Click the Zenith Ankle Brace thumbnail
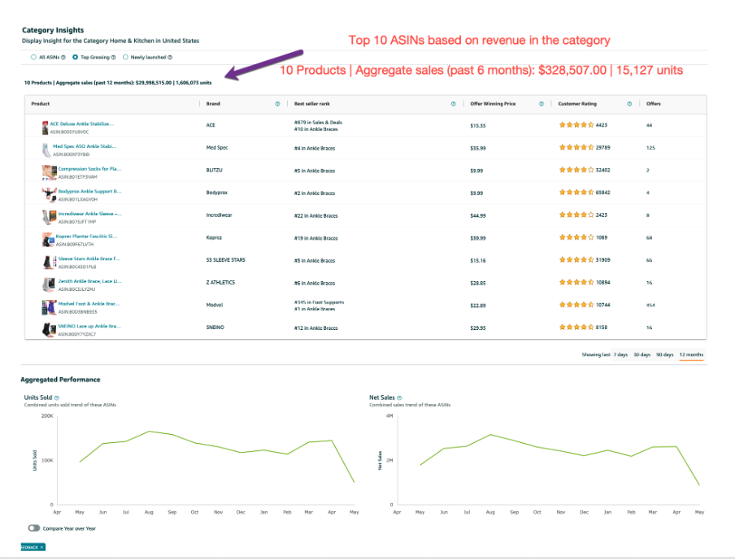 click(49, 285)
